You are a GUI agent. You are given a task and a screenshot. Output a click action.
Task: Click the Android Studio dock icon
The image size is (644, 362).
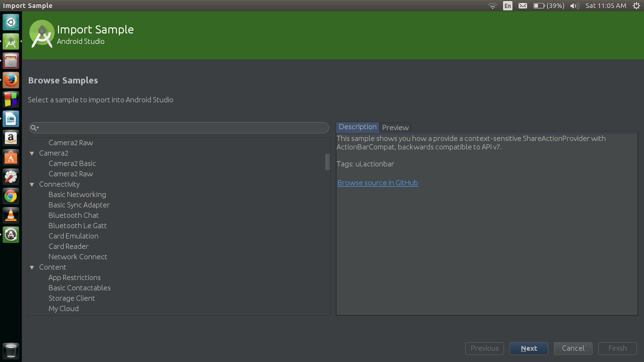11,41
